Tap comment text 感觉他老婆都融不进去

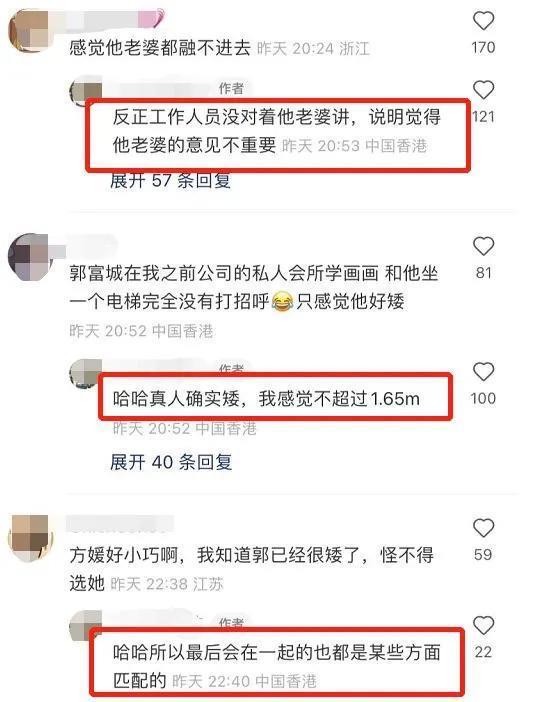160,48
